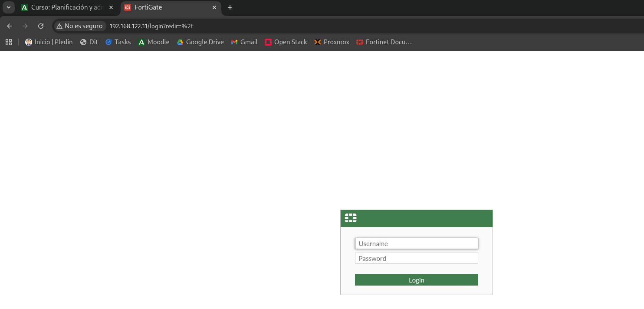This screenshot has width=644, height=309.
Task: Switch to the Curso: Planificación tab
Action: (67, 7)
